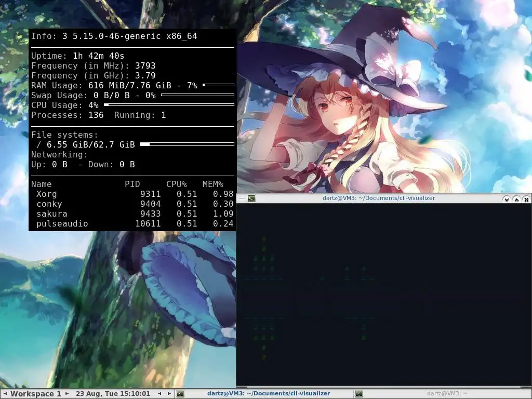Click the RAM Usage progress bar
This screenshot has width=532, height=399.
(219, 85)
